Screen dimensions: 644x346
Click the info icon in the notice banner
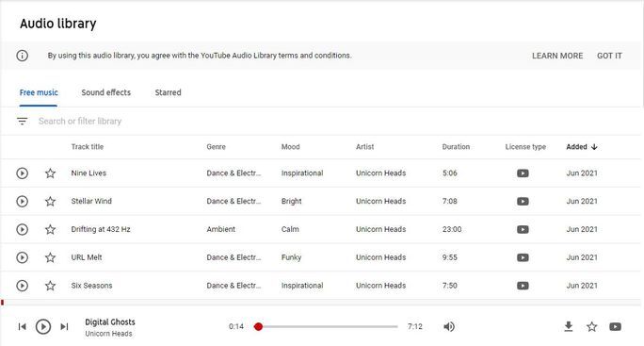(23, 56)
